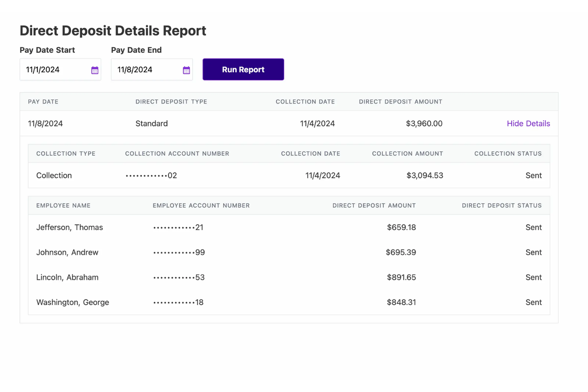Screen dimensions: 588x392
Task: Click the EMPLOYEE ACCOUNT NUMBER column header
Action: coord(201,205)
